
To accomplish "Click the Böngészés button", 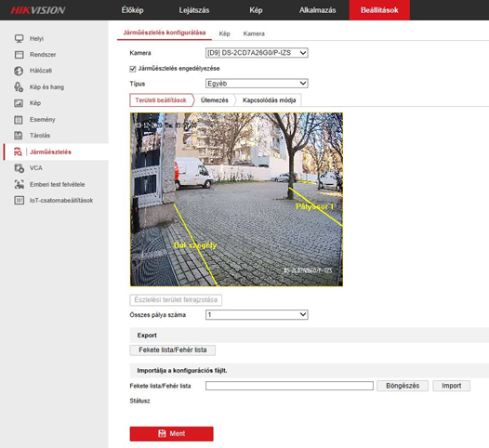I will [x=403, y=386].
